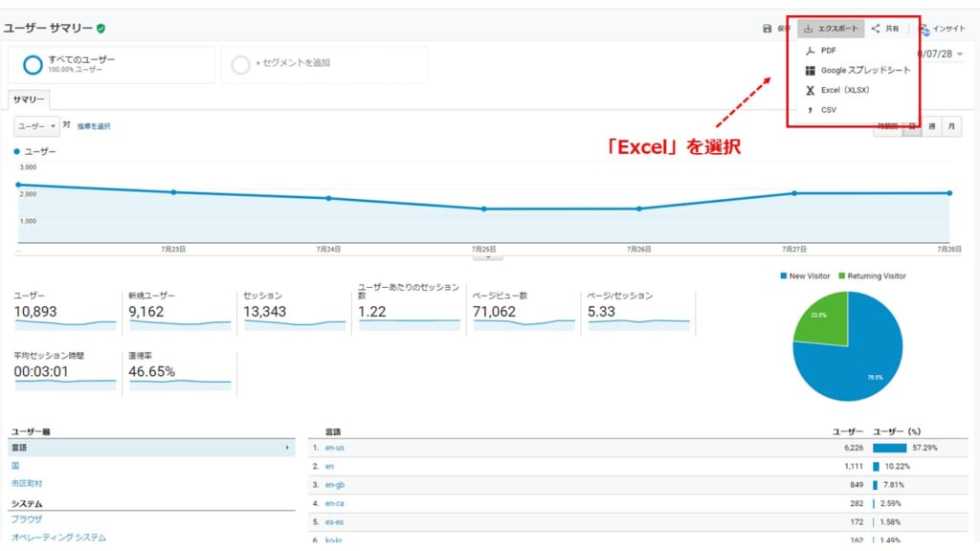Click the セッション 13,343 metric tile
This screenshot has width=980, height=551.
pyautogui.click(x=294, y=311)
